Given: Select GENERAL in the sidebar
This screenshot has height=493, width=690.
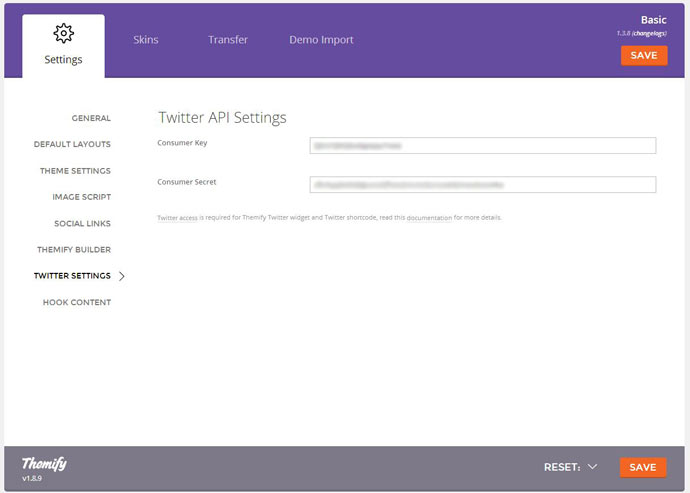Looking at the screenshot, I should (91, 118).
